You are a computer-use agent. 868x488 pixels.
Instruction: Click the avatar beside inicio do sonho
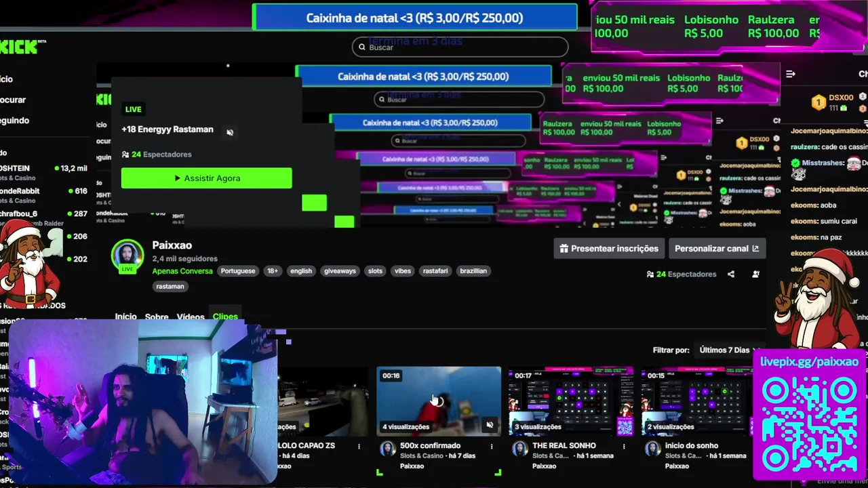[652, 450]
